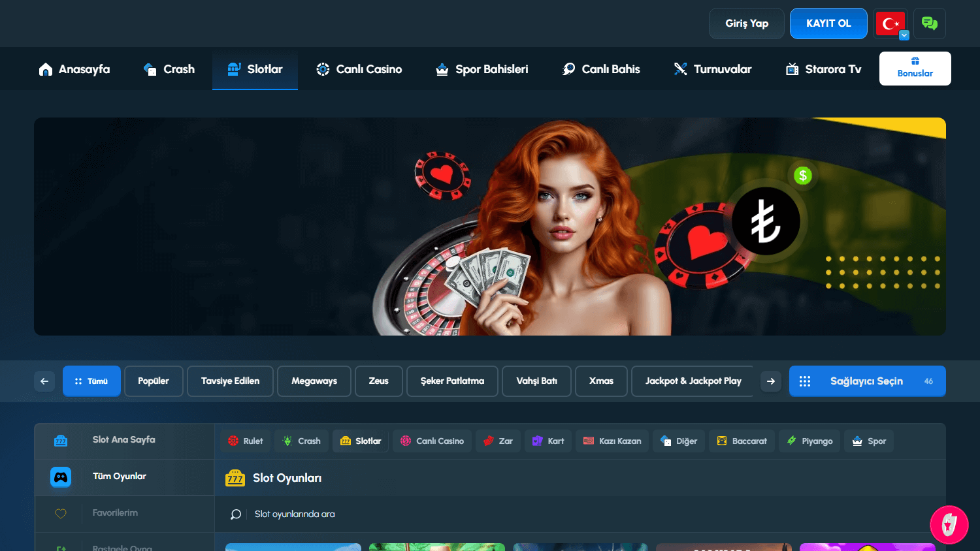980x551 pixels.
Task: Click the Kazı Kazan scratch card icon
Action: point(587,441)
